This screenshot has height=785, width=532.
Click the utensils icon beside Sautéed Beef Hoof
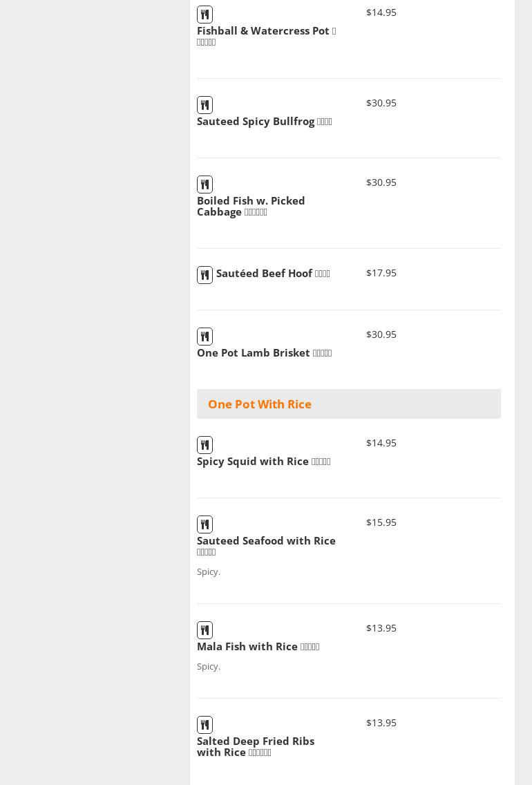coord(205,275)
